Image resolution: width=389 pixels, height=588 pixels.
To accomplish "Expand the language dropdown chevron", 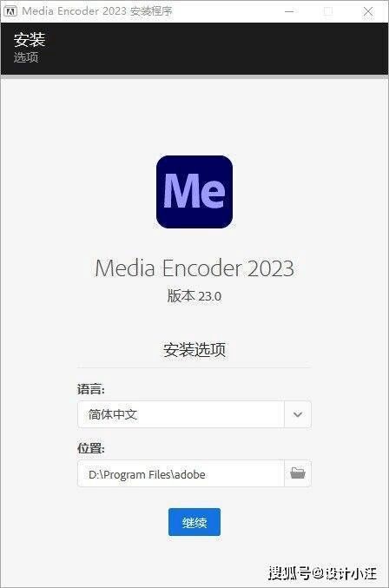I will (298, 414).
